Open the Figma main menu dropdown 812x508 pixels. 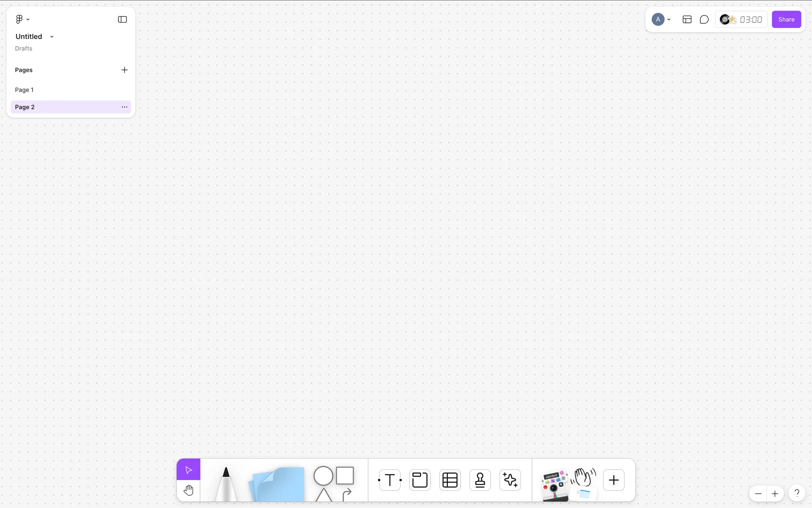(x=22, y=19)
